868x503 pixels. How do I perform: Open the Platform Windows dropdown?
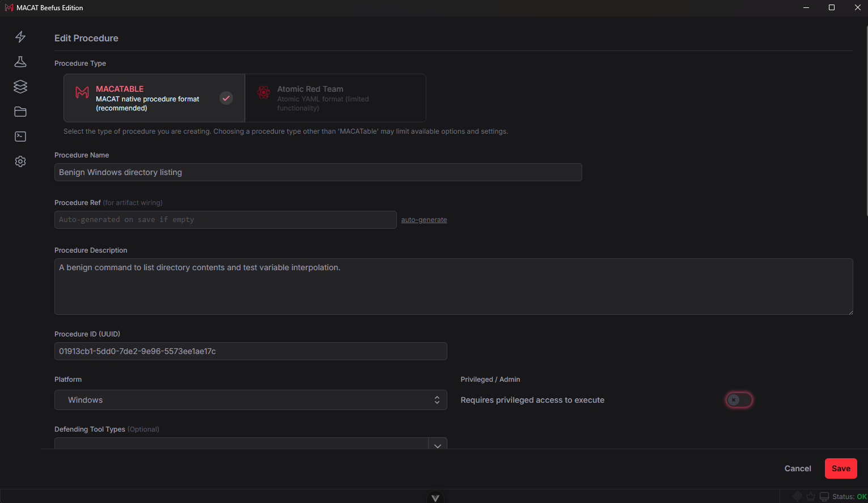(x=251, y=400)
